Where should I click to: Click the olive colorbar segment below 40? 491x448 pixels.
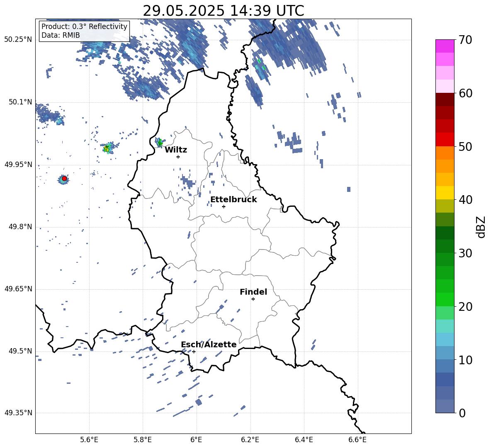coord(445,206)
